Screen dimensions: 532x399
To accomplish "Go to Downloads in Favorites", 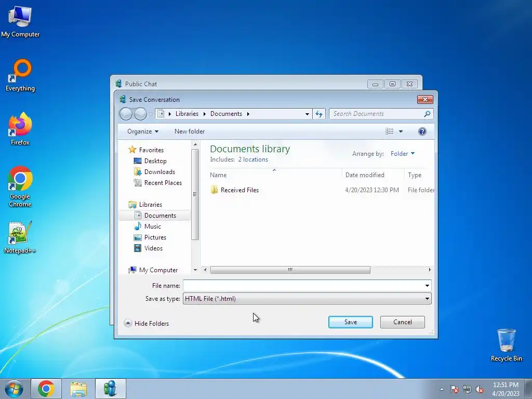I will [x=159, y=171].
